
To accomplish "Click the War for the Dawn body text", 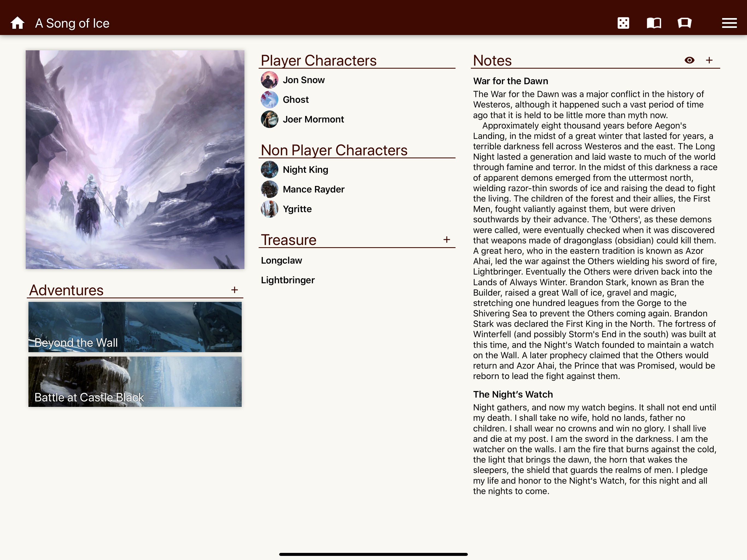I will click(x=595, y=235).
